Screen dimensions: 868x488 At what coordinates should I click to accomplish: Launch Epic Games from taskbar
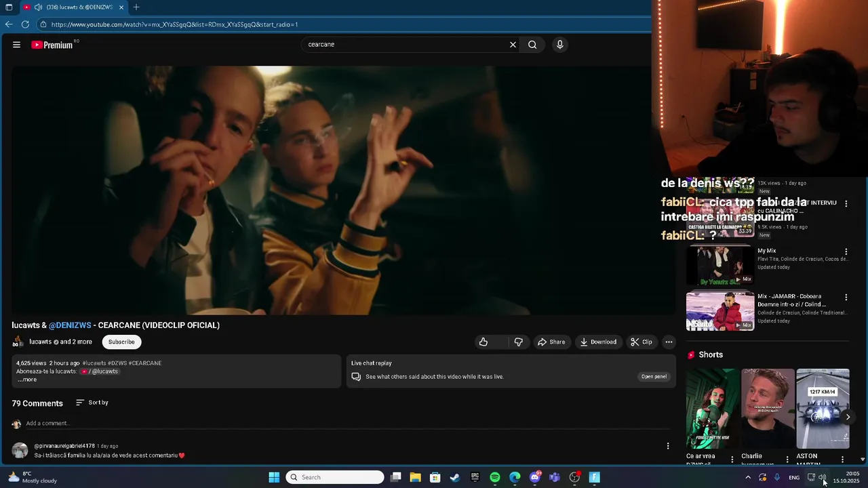(x=475, y=477)
